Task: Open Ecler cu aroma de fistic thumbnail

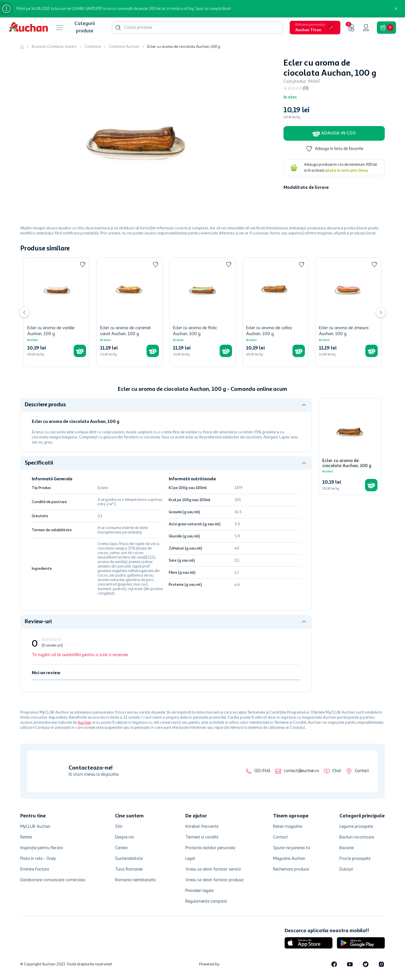Action: tap(202, 290)
